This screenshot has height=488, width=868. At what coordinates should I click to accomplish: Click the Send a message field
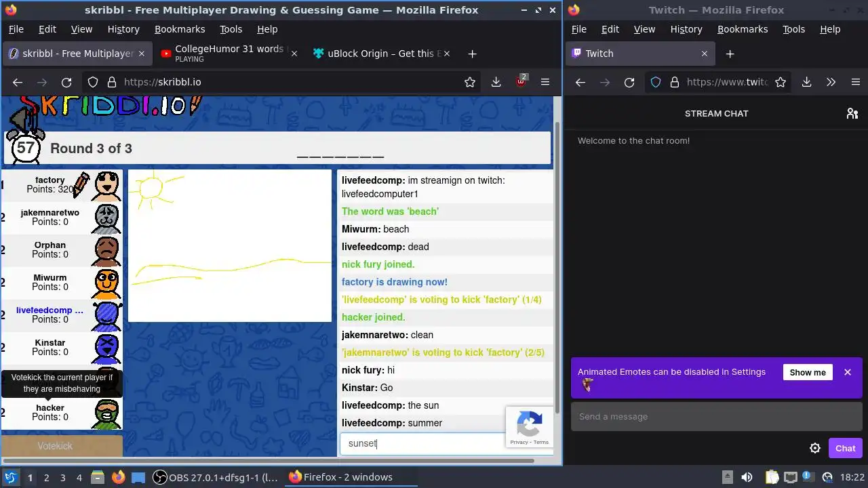[717, 416]
